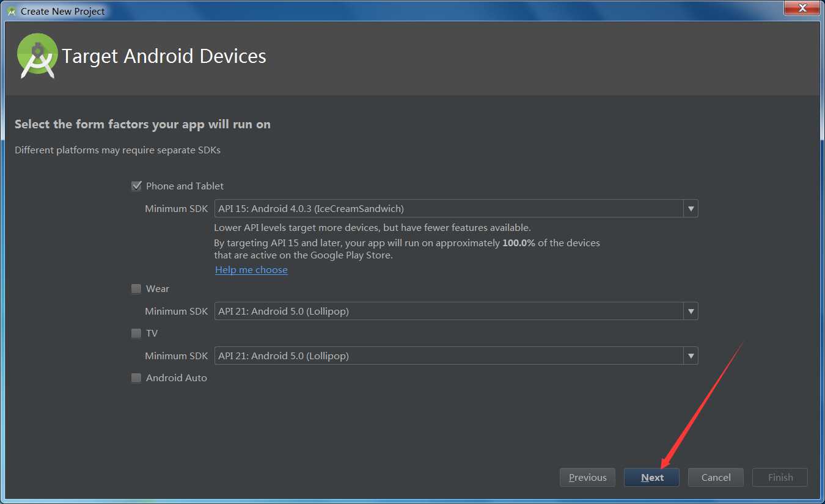Click the Phone and Tablet label
This screenshot has width=825, height=504.
[x=185, y=186]
